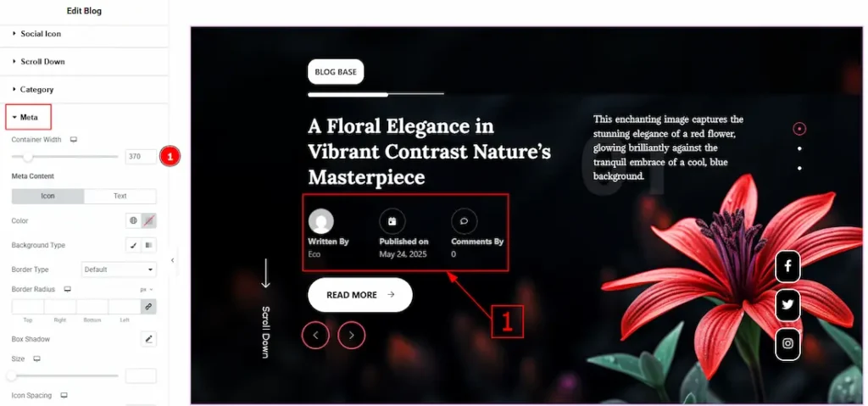Select the classic background type brush icon
The width and height of the screenshot is (868, 406).
point(133,246)
